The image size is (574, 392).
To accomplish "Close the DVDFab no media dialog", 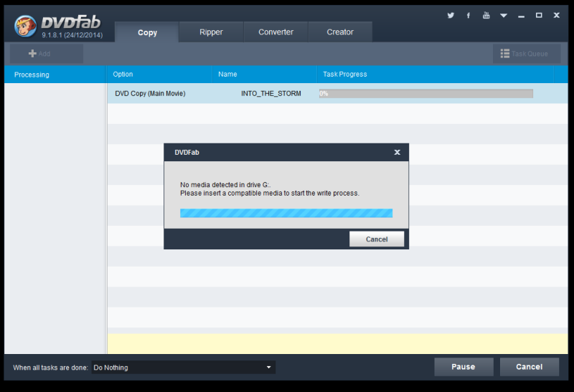I will pyautogui.click(x=397, y=153).
